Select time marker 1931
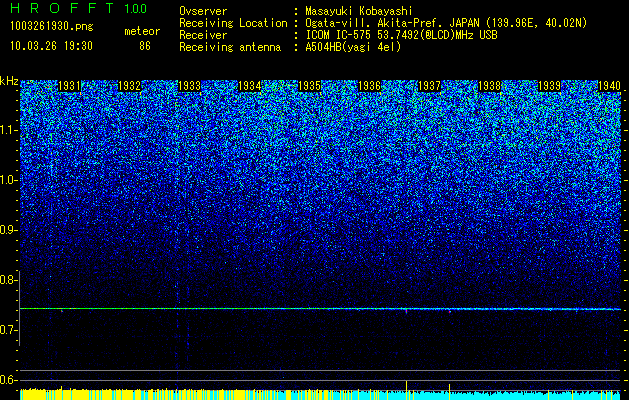The image size is (629, 400). [x=69, y=86]
